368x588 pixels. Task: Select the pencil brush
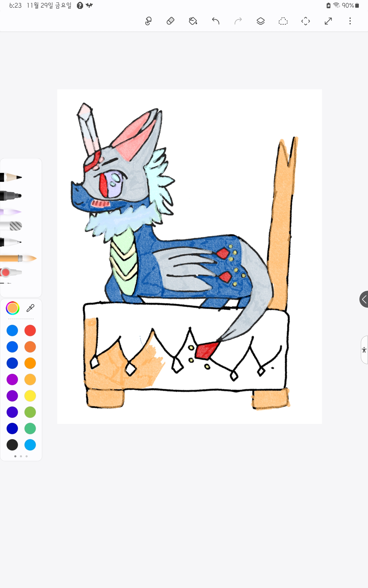pos(11,177)
